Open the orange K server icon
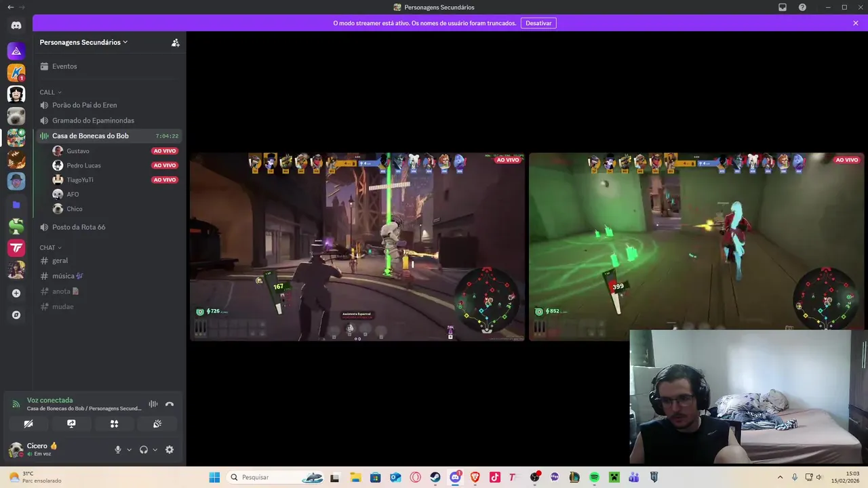 (x=16, y=73)
